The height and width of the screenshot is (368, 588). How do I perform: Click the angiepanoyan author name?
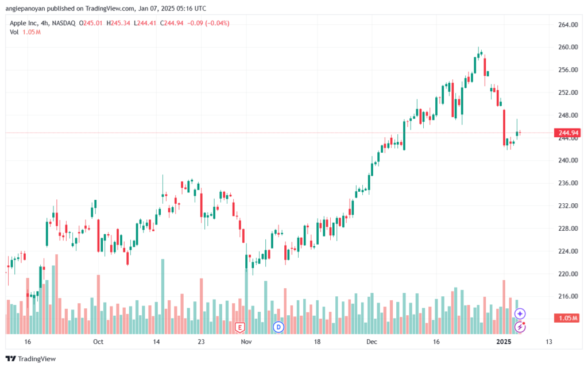pos(25,8)
